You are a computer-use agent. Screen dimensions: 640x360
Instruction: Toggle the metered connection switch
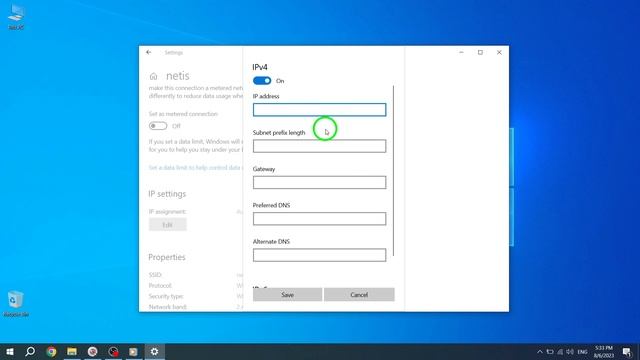point(158,126)
